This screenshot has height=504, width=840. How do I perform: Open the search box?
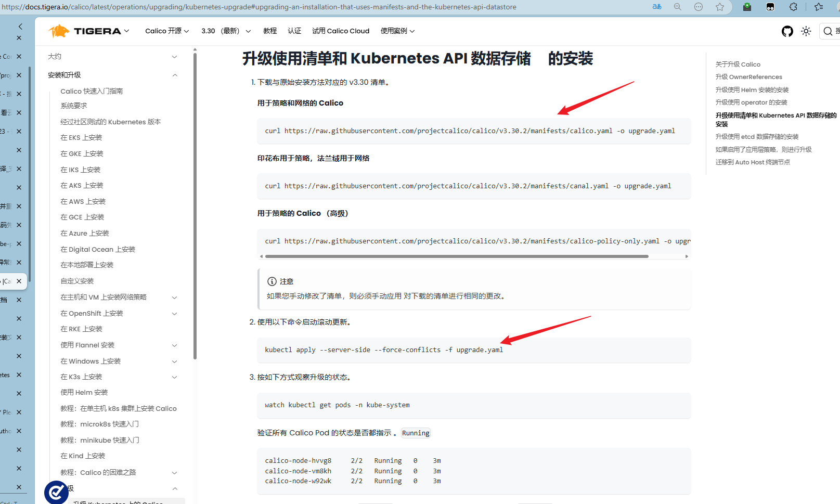(830, 31)
